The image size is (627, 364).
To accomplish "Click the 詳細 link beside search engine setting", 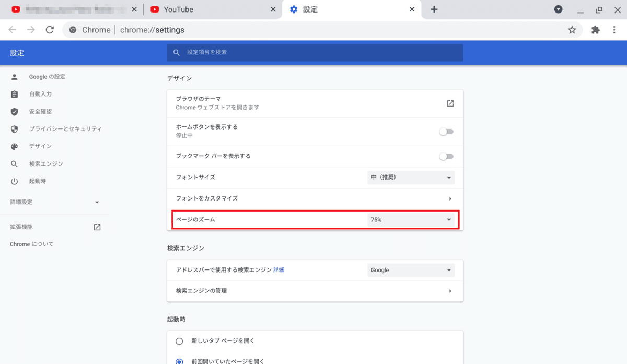I will [278, 270].
